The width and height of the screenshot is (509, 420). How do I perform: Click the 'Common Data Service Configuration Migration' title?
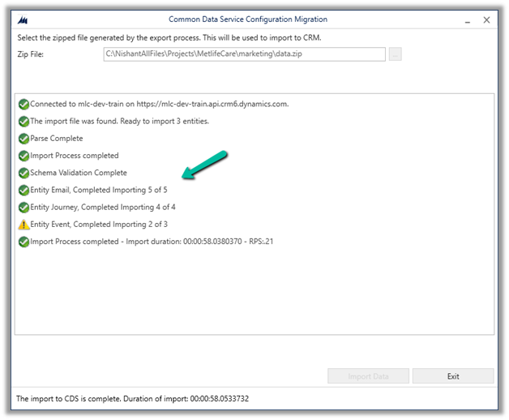coord(248,19)
